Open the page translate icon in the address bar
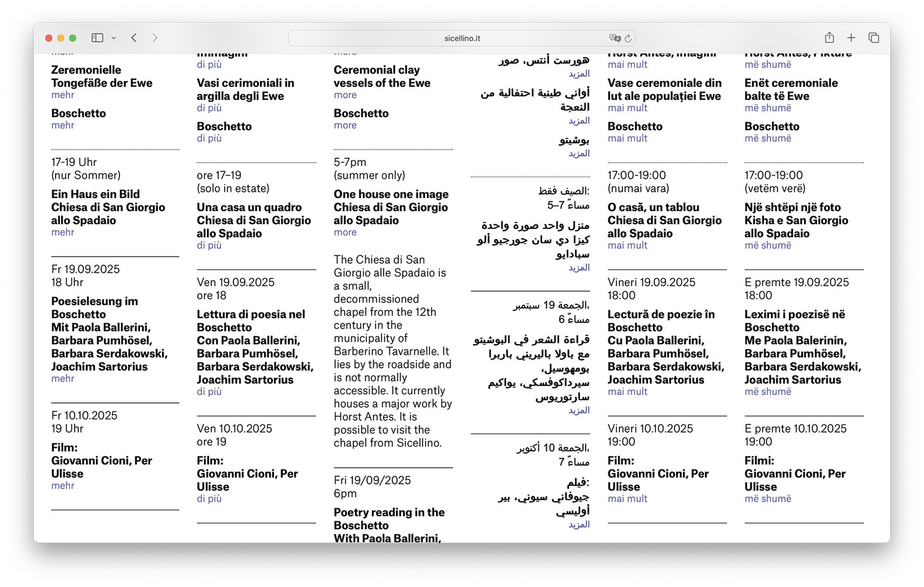The height and width of the screenshot is (587, 924). 614,38
